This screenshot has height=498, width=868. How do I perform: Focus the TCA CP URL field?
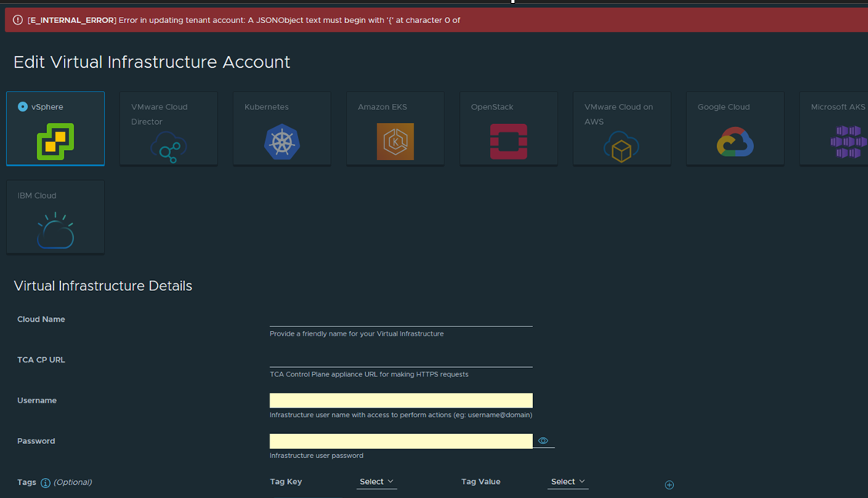coord(400,359)
